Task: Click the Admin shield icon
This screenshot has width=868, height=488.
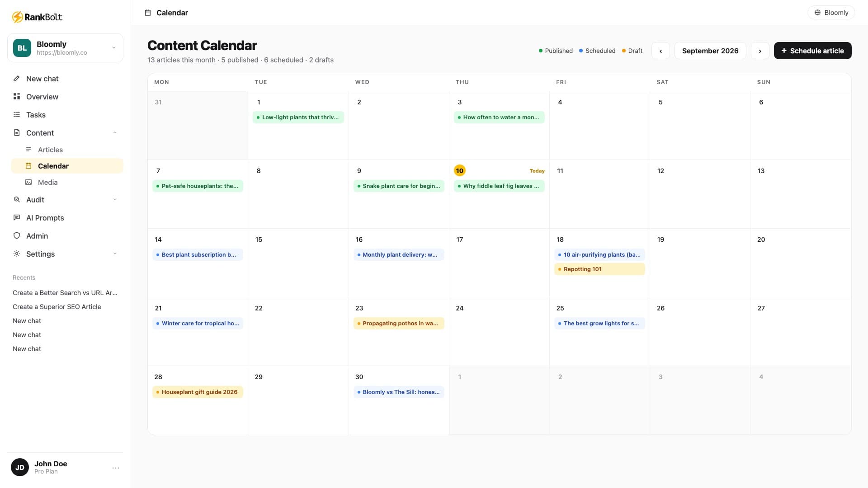Action: point(17,235)
